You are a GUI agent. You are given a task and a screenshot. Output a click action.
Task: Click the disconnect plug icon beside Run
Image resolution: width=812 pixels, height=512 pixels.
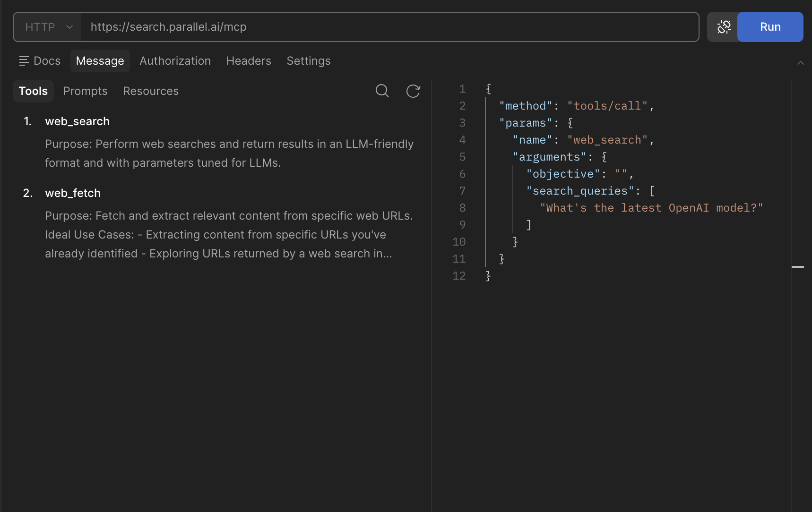point(723,27)
